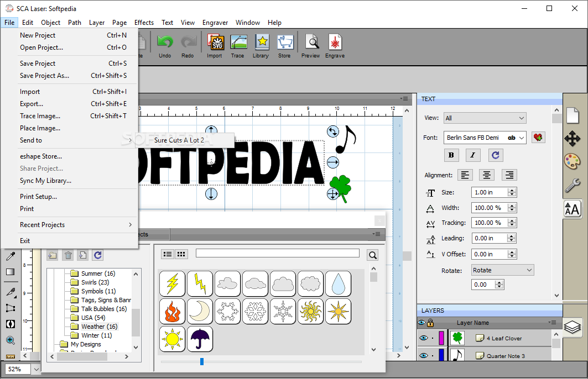Toggle italic text formatting
Image resolution: width=588 pixels, height=379 pixels.
tap(473, 155)
